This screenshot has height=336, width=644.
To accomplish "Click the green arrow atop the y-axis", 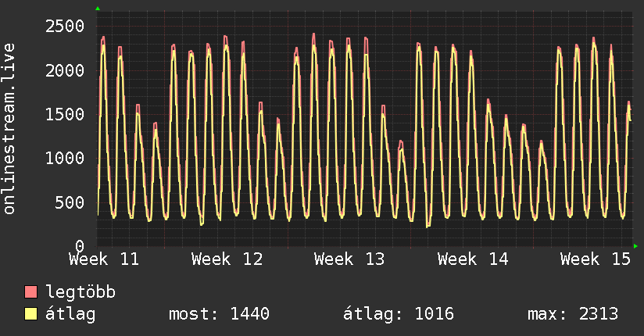I will click(98, 9).
